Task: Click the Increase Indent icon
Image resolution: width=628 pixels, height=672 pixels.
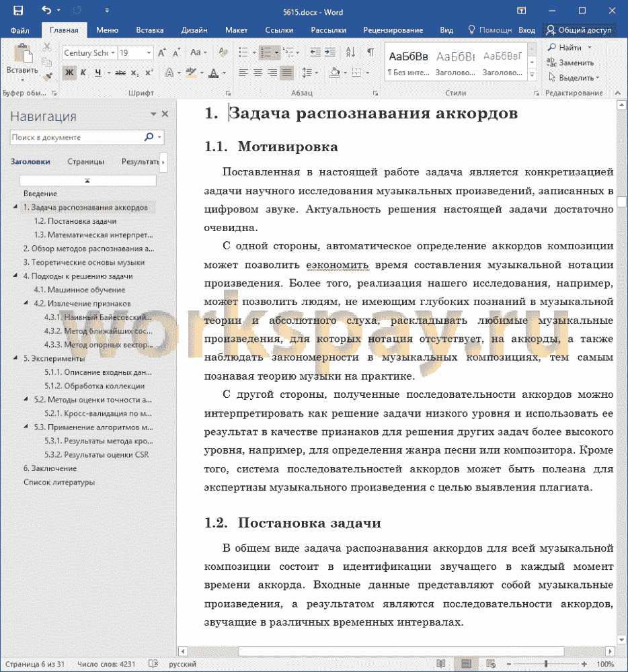Action: [x=329, y=52]
